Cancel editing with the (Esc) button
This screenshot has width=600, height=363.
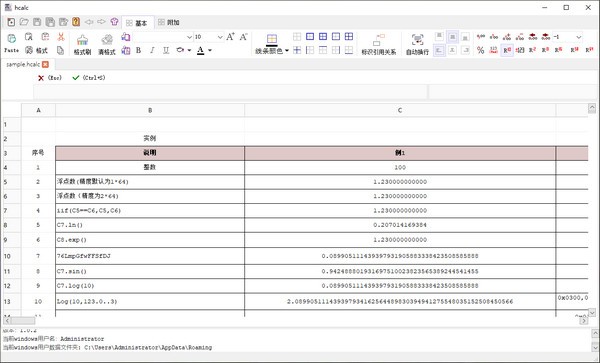tap(49, 78)
